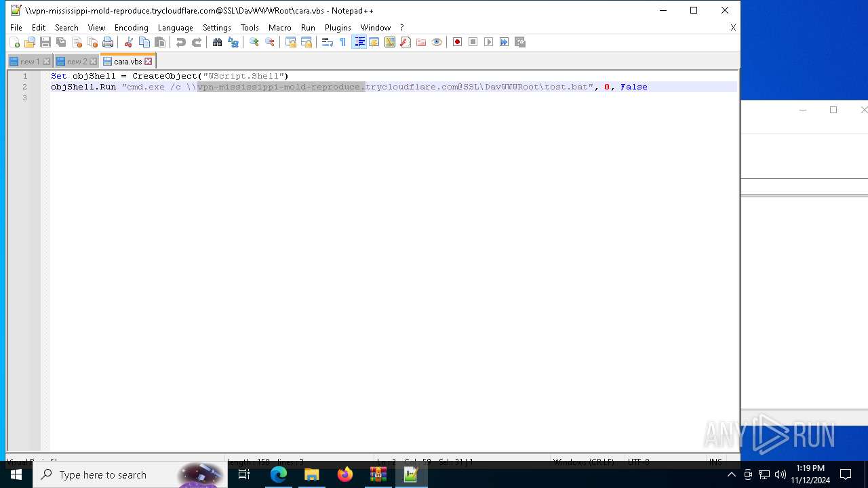
Task: Click the Copy toolbar icon
Action: point(144,42)
